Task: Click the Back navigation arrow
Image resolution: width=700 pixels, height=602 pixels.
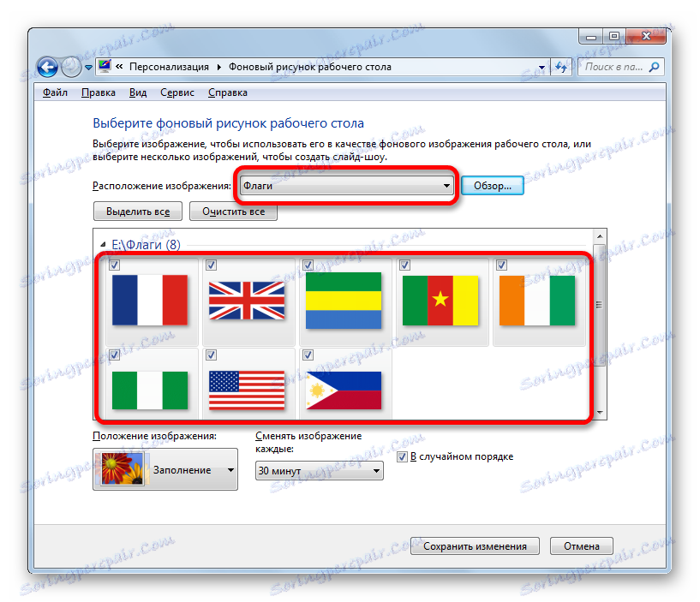Action: [47, 68]
